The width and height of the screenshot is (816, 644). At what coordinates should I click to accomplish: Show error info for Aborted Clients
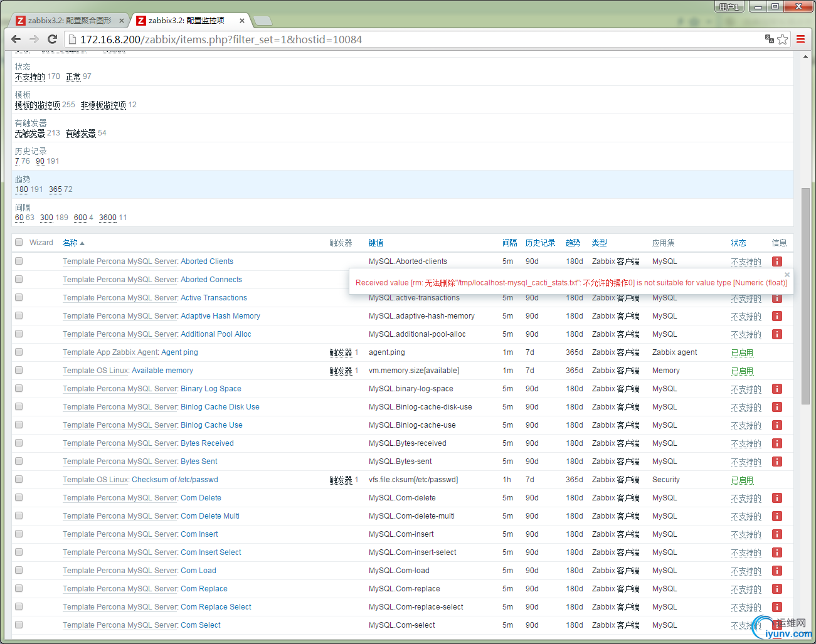pos(777,261)
